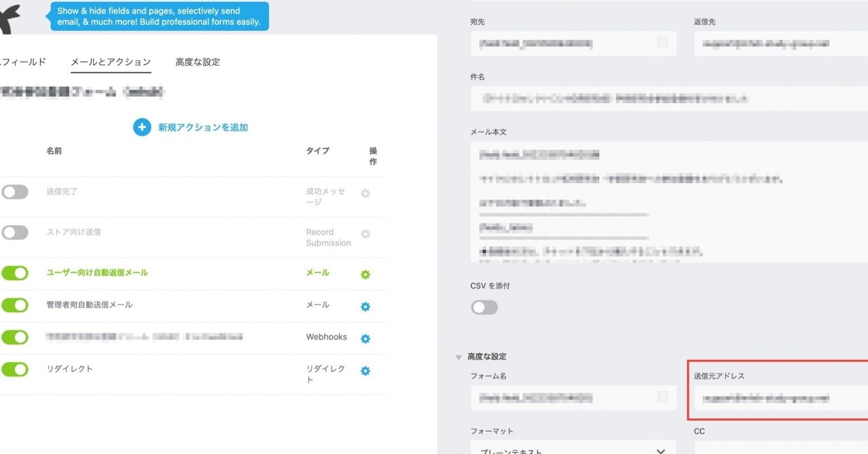Select the 管理者宛自動送信メール action name

coord(90,305)
